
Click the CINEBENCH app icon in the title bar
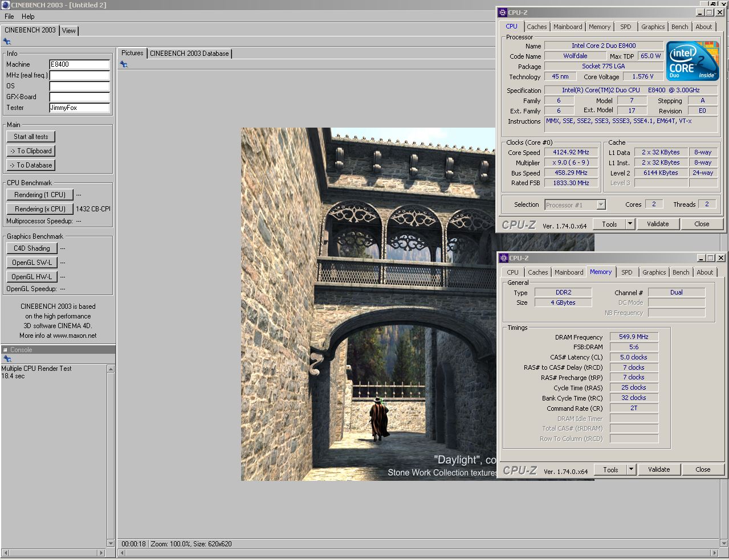pos(5,5)
